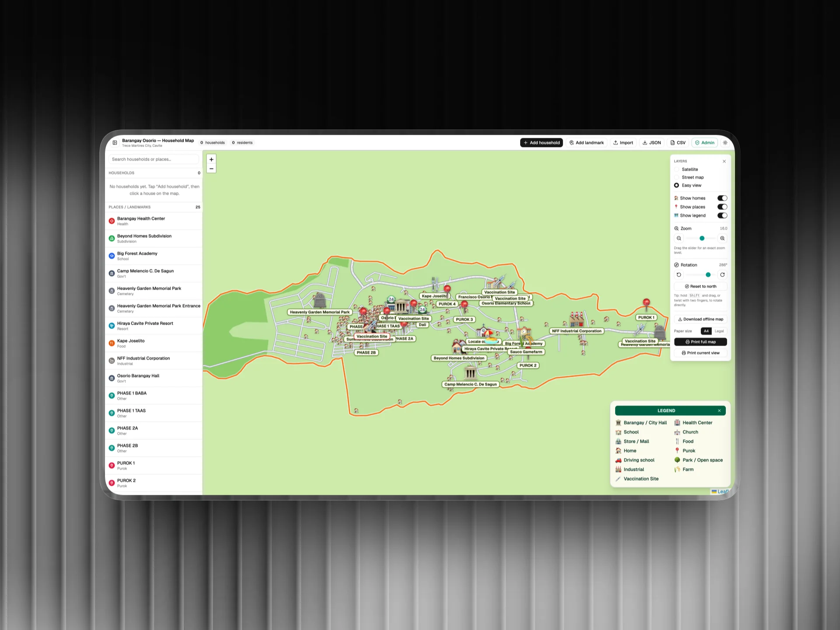Select Hiraya Cavite Private Resort list entry
Viewport: 840px width, 630px height.
coord(154,326)
